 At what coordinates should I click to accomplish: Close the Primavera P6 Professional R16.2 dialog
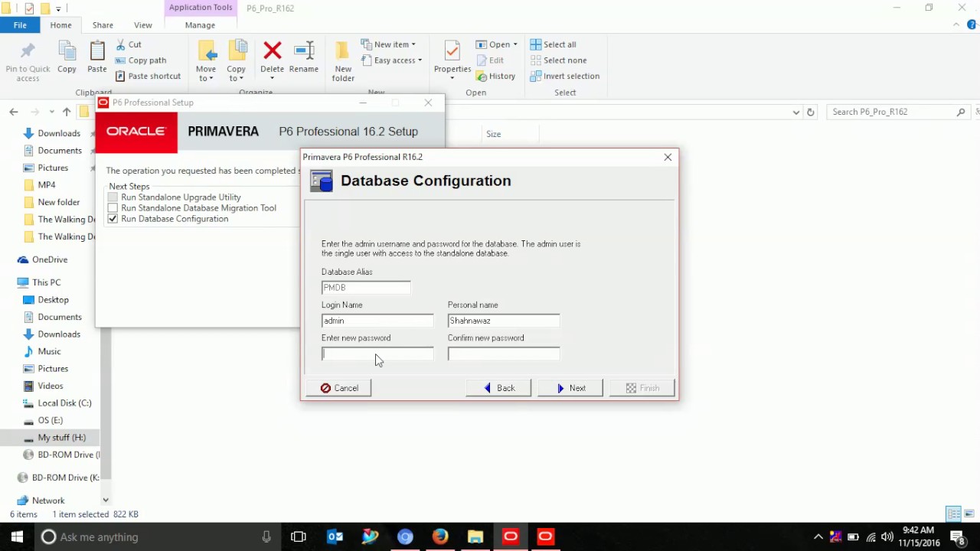point(668,157)
